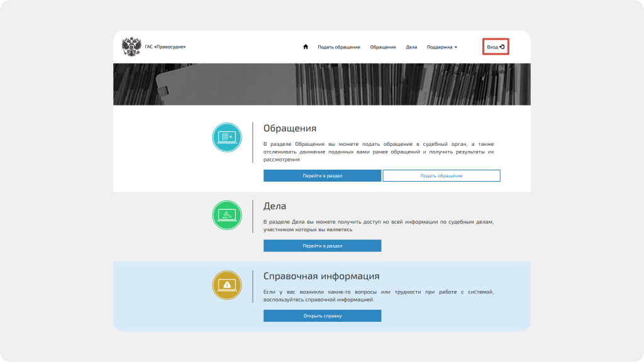644x362 pixels.
Task: Open Дела from the top navigation
Action: [411, 47]
